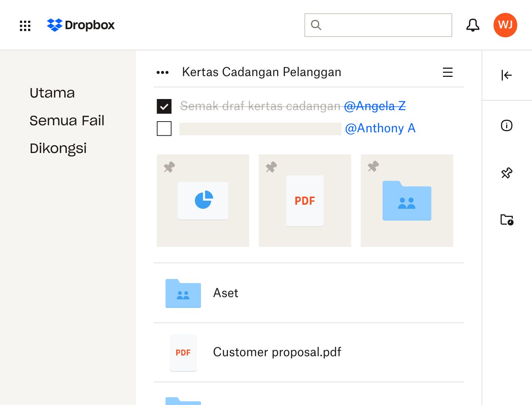The width and height of the screenshot is (532, 405).
Task: Unpin the chart file thumbnail
Action: point(169,167)
